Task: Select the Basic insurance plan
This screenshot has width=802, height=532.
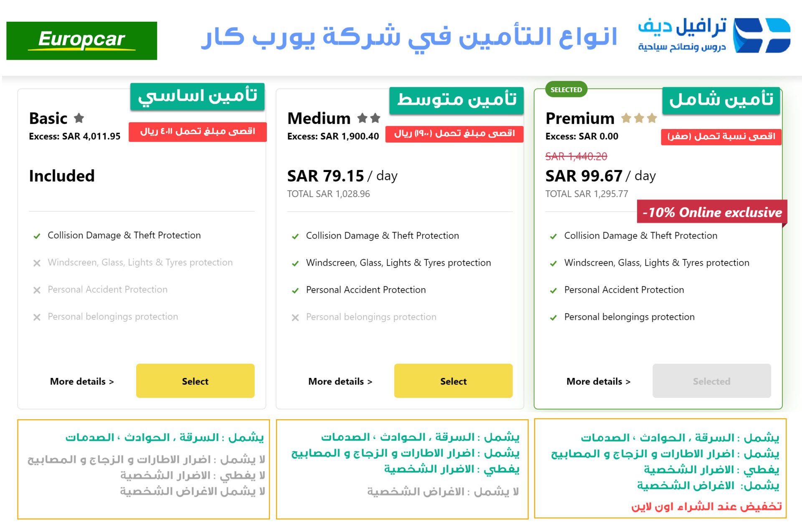Action: pyautogui.click(x=195, y=380)
